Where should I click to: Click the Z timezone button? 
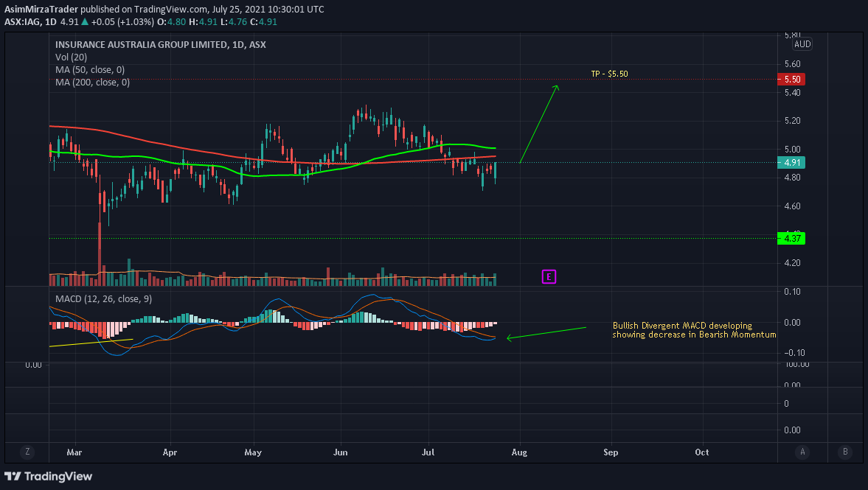tap(27, 452)
